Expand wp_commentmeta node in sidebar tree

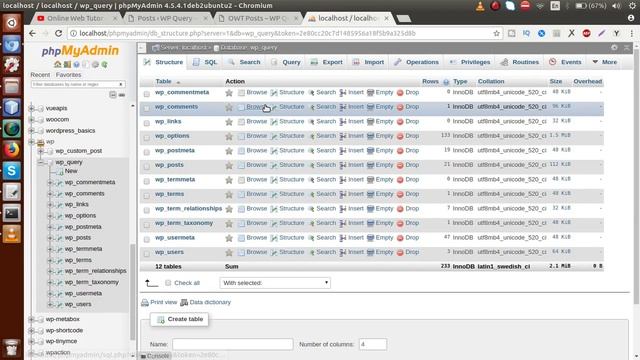[50, 182]
